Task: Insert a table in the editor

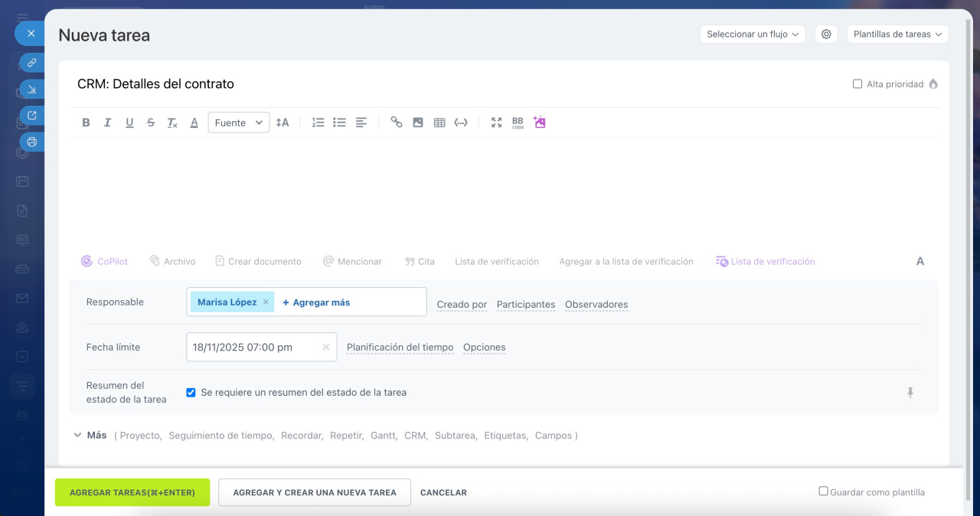Action: (439, 122)
